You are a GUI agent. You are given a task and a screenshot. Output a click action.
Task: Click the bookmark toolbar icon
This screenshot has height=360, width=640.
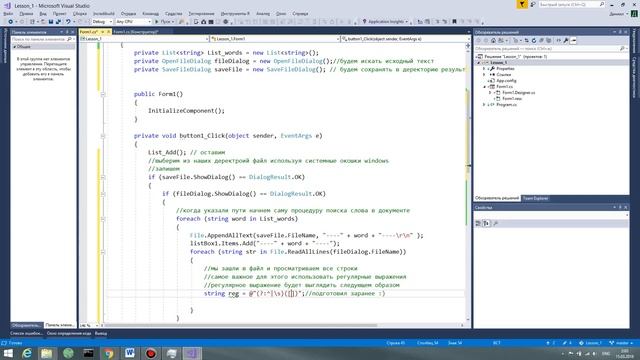454,22
